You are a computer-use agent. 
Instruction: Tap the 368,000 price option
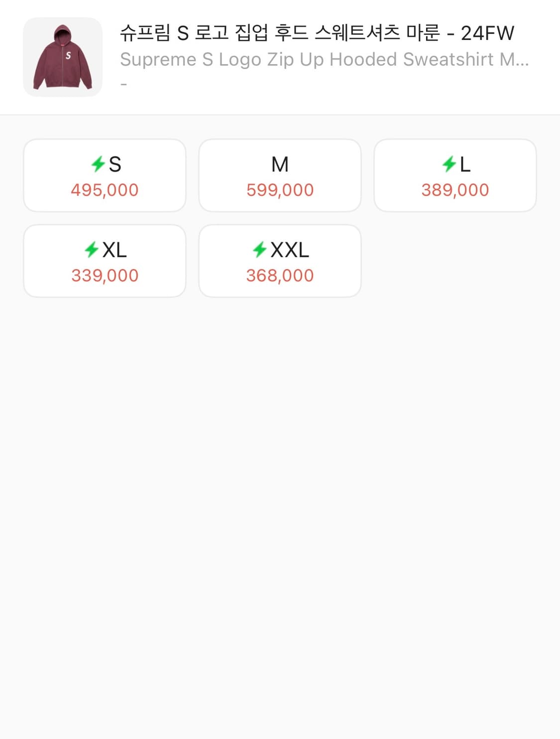(x=280, y=276)
